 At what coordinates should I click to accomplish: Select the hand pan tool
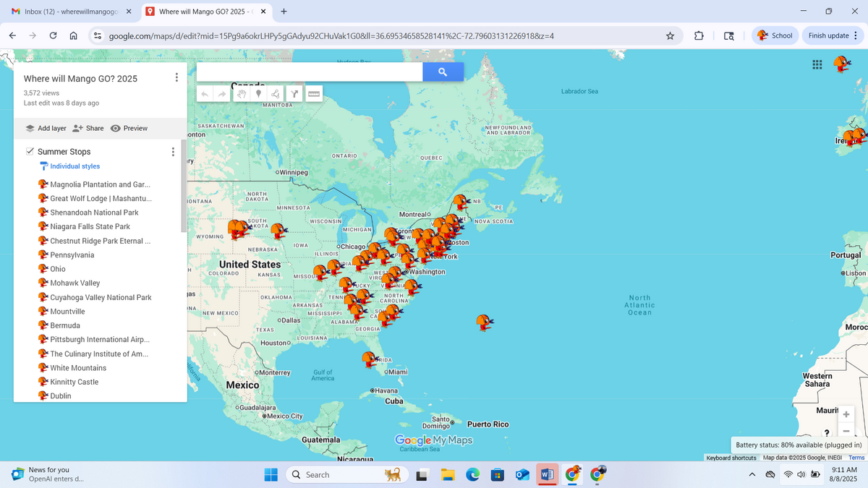click(242, 94)
